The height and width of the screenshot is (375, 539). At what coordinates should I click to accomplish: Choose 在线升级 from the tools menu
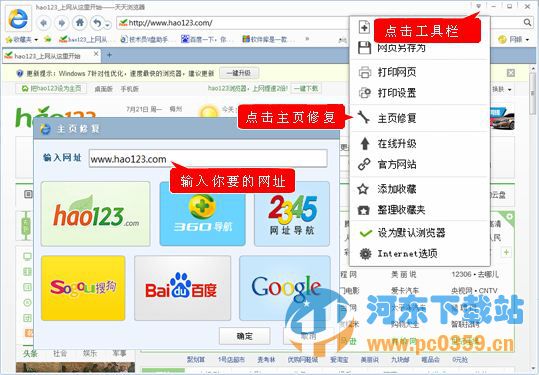click(x=419, y=143)
